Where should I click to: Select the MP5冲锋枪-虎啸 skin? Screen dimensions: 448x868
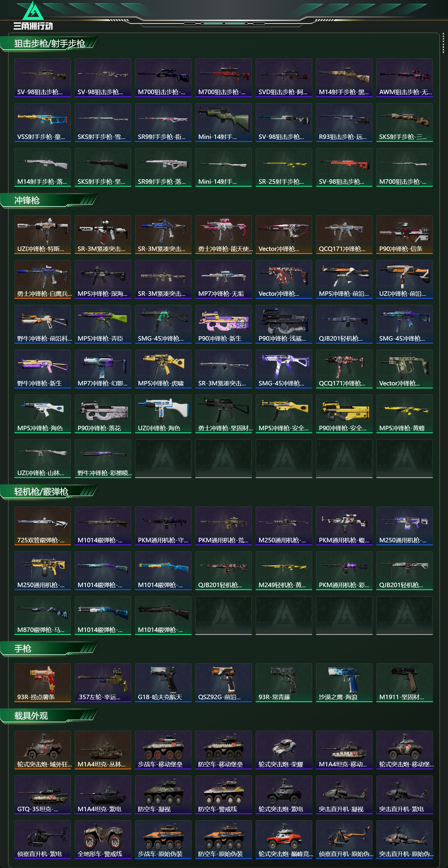[163, 369]
